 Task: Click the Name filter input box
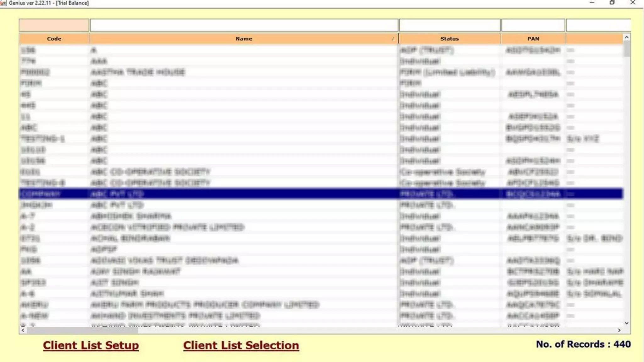coord(244,25)
